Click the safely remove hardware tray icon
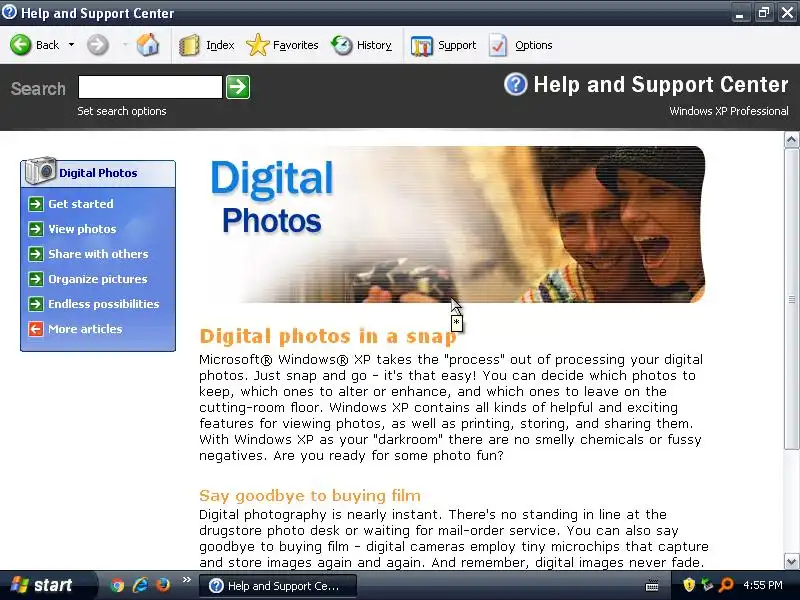The height and width of the screenshot is (600, 800). [707, 585]
